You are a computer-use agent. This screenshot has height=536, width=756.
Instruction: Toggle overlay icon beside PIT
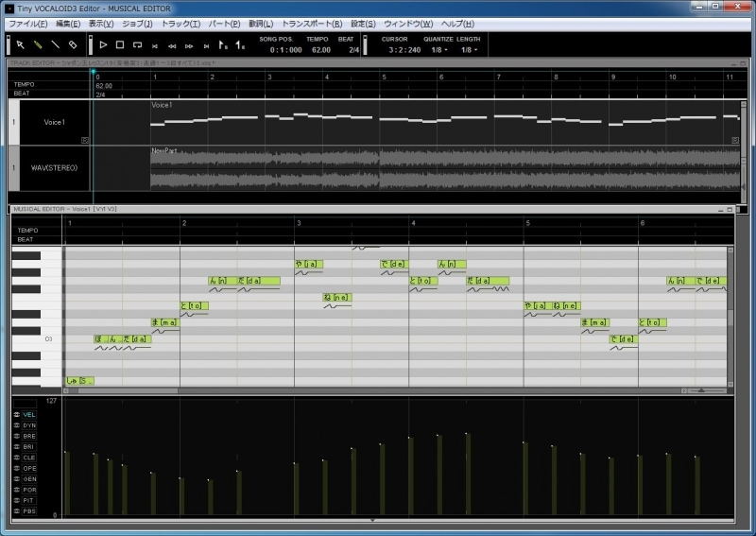16,500
